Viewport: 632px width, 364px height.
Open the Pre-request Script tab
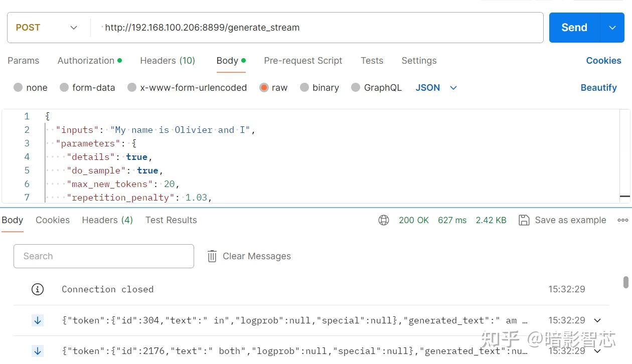pos(303,61)
